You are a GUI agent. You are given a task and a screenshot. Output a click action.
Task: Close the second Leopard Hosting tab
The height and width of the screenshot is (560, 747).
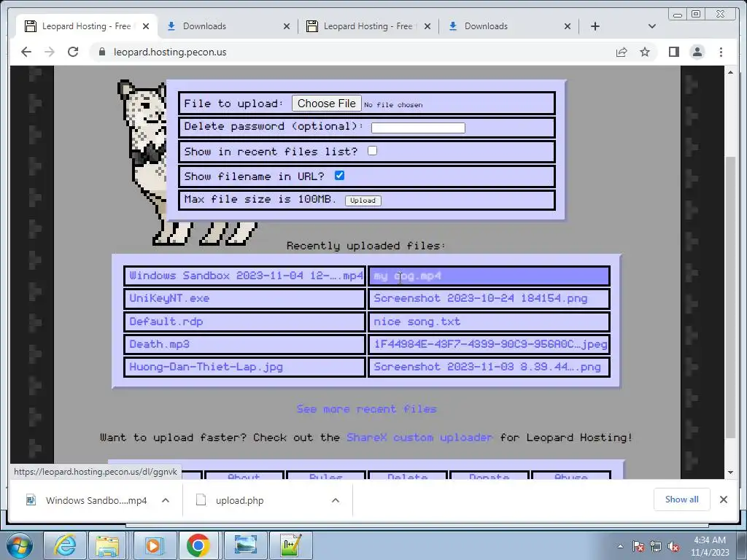(427, 26)
